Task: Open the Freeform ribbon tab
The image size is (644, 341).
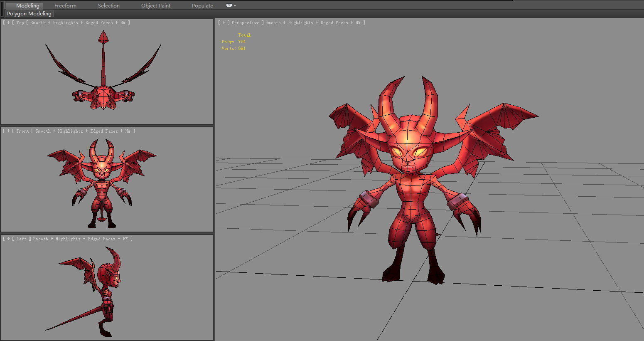Action: [x=65, y=5]
